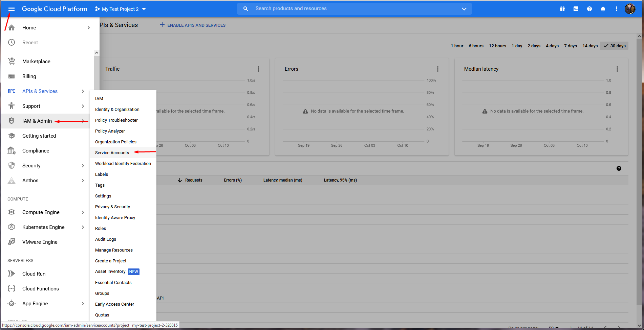The width and height of the screenshot is (644, 330).
Task: Click the table help icon
Action: (x=619, y=168)
